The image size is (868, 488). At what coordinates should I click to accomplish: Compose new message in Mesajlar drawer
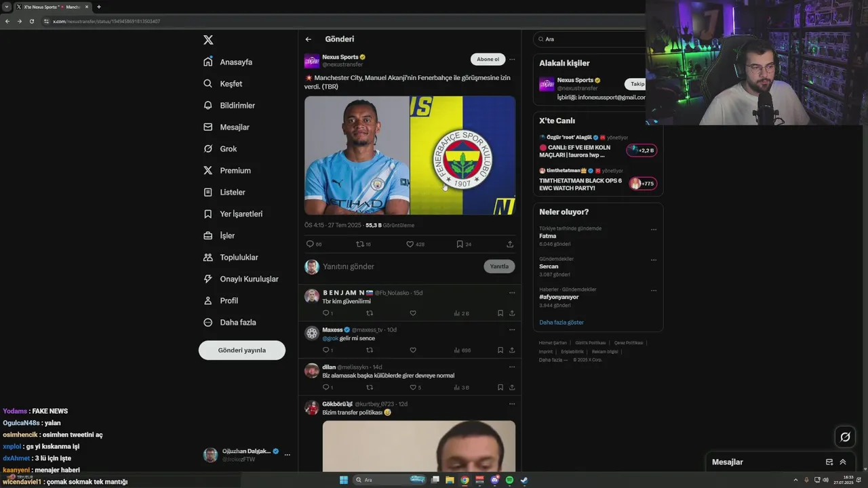(x=829, y=462)
